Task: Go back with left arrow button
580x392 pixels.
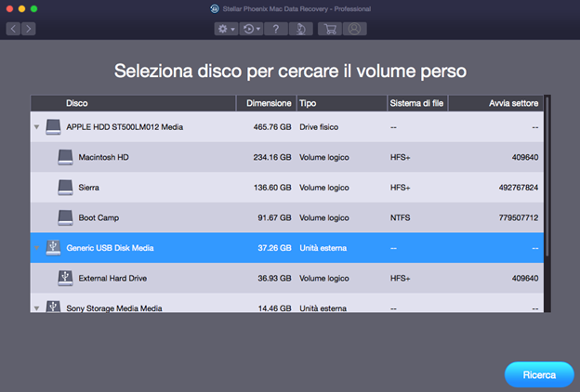Action: click(13, 29)
